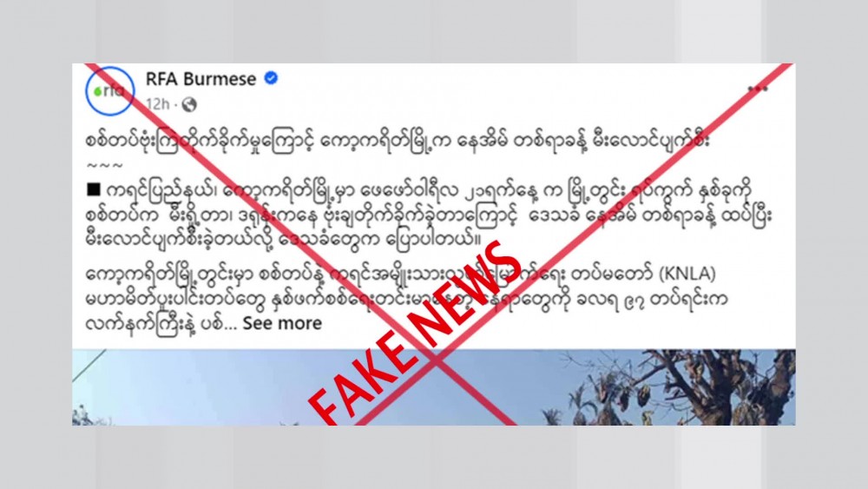Click the 12h post timestamp
The image size is (868, 489).
[157, 104]
